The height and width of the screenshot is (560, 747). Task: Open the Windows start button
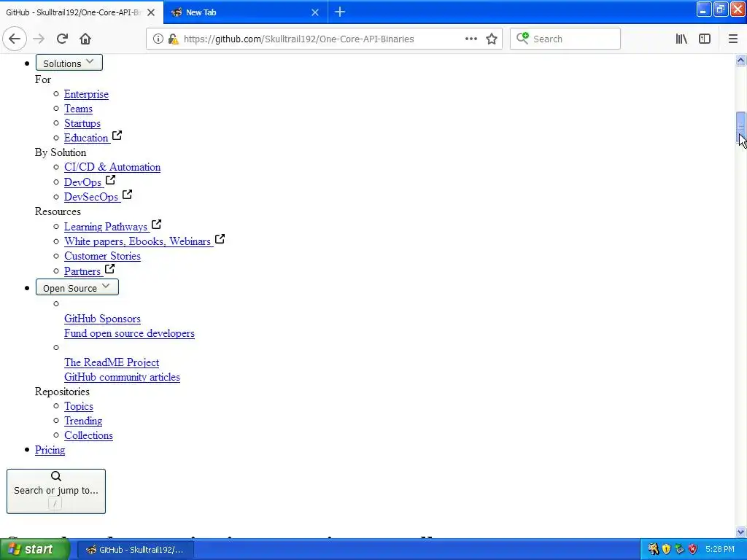34,550
